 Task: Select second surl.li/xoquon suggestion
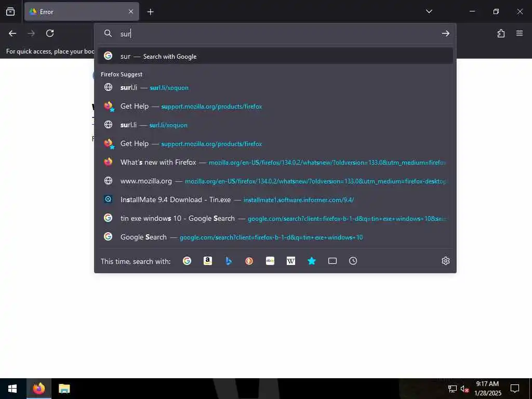tap(275, 125)
